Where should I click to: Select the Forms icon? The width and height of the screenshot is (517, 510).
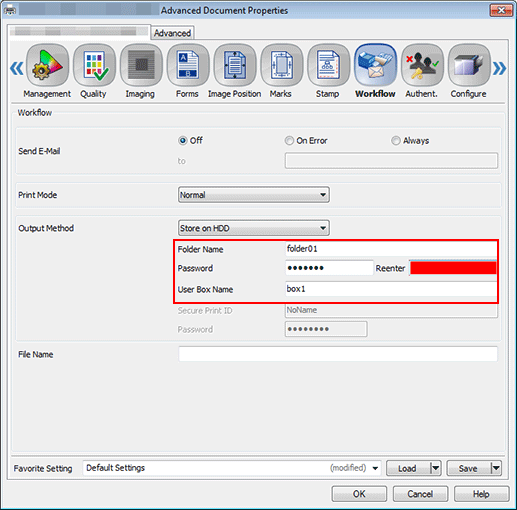188,65
